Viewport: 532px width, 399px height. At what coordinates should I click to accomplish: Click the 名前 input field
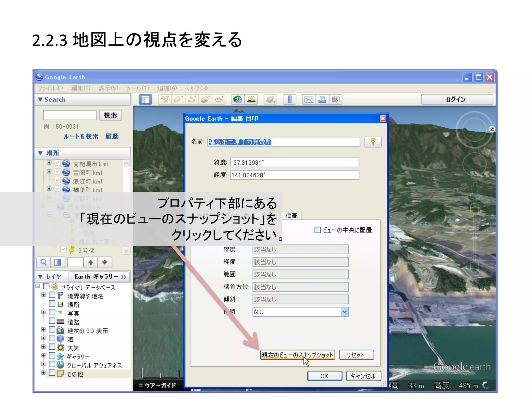[284, 142]
